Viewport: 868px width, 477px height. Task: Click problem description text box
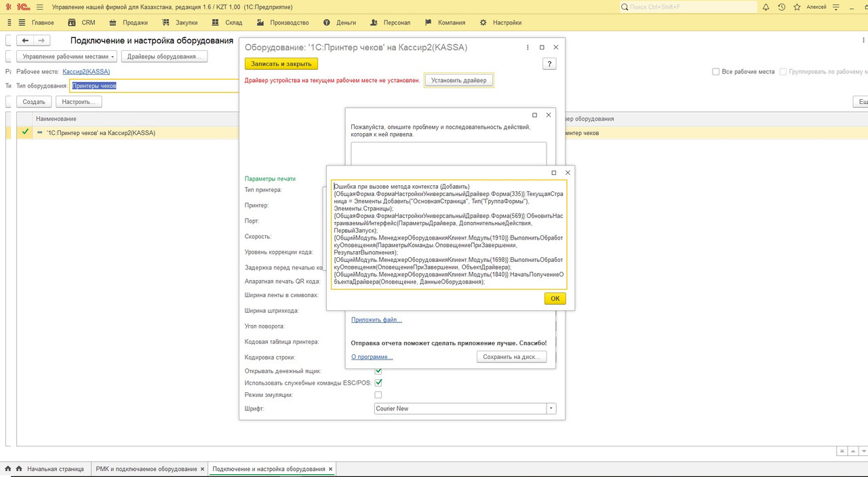[x=448, y=153]
